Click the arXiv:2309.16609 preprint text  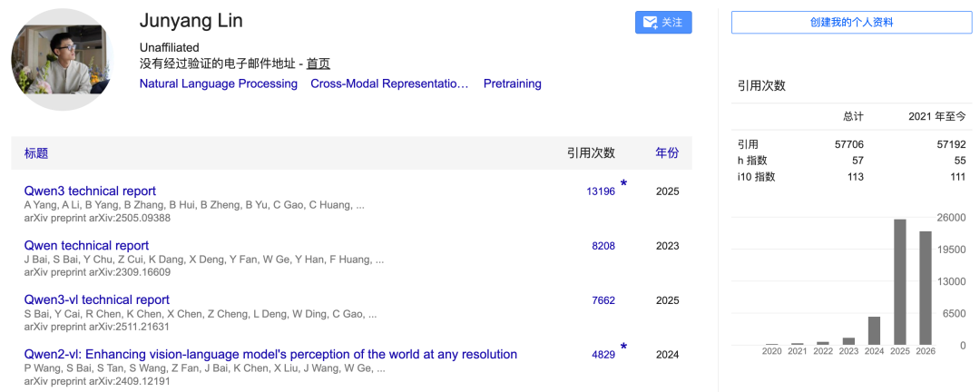(x=97, y=272)
